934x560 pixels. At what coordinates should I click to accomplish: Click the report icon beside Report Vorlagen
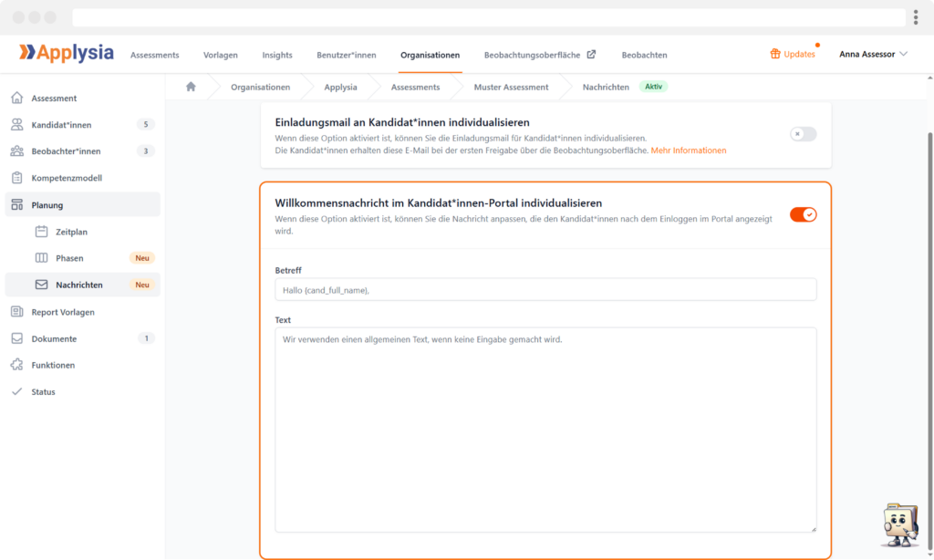point(16,312)
